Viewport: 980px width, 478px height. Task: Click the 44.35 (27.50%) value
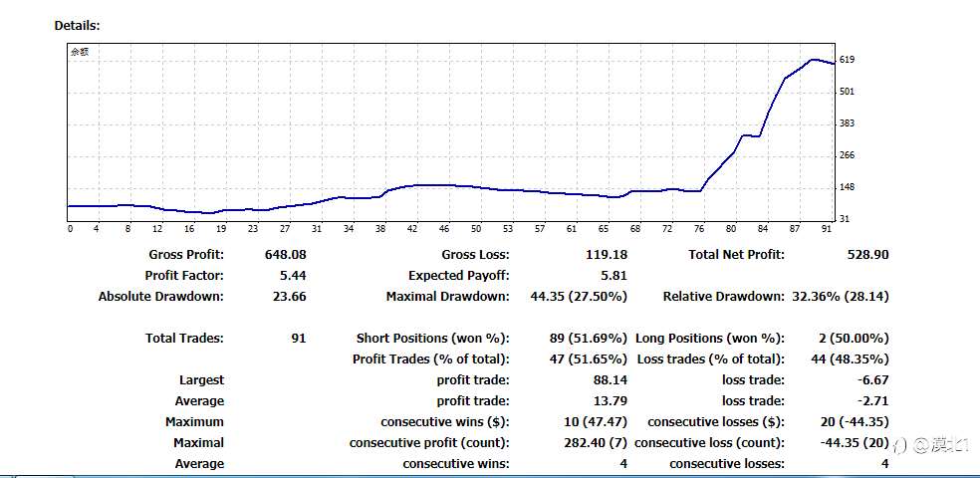(x=579, y=297)
